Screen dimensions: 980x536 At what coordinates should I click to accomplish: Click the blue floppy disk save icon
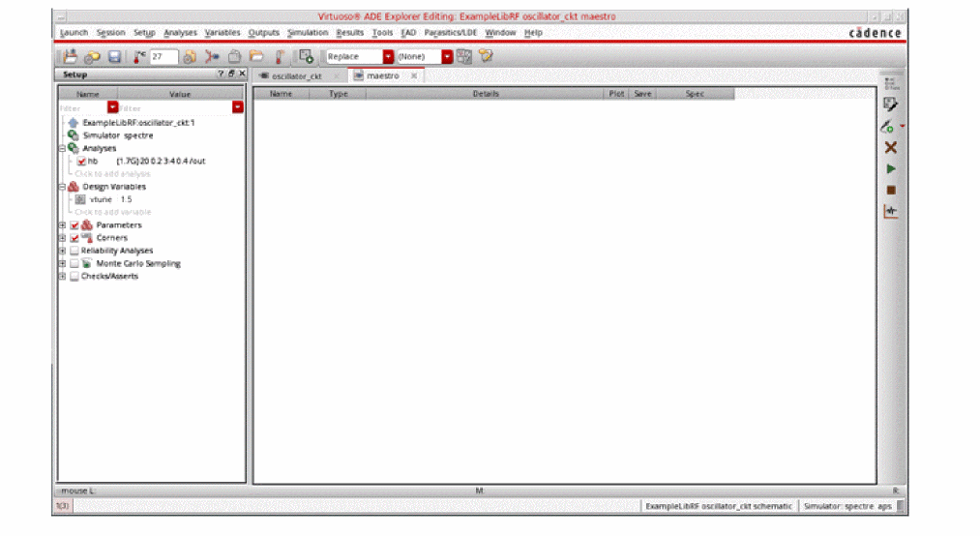(x=114, y=57)
